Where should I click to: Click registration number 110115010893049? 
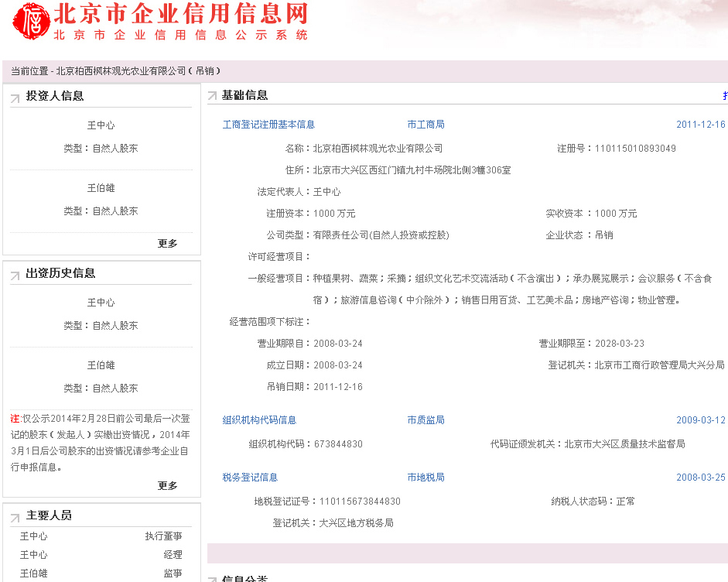point(635,149)
